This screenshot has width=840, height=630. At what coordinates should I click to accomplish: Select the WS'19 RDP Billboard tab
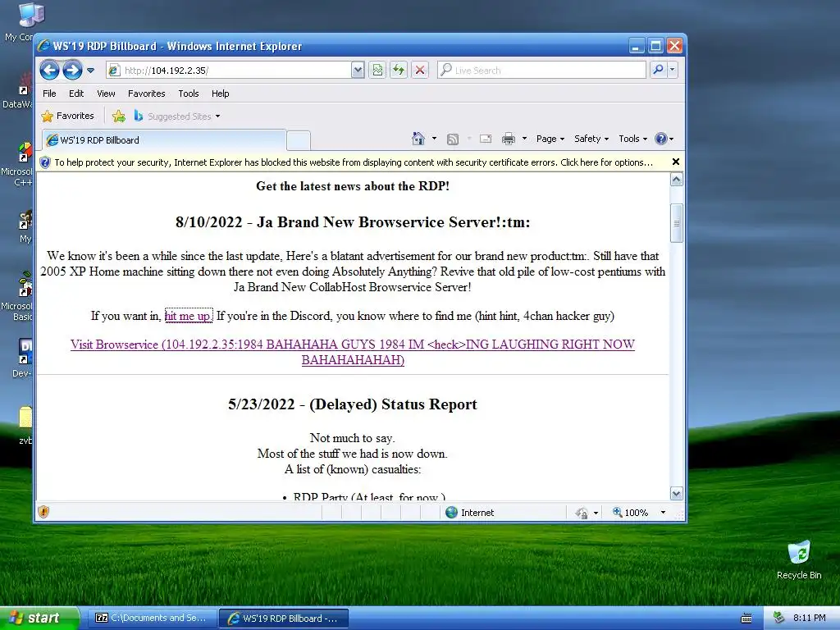point(163,139)
